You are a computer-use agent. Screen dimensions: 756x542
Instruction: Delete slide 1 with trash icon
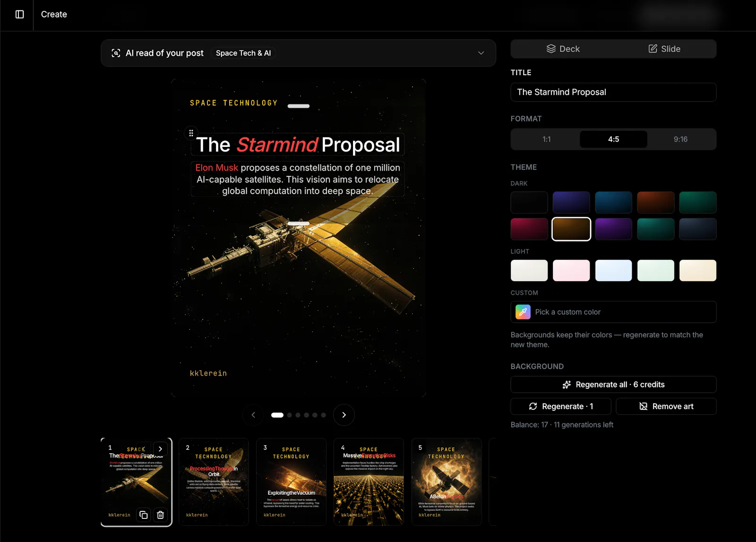[160, 515]
